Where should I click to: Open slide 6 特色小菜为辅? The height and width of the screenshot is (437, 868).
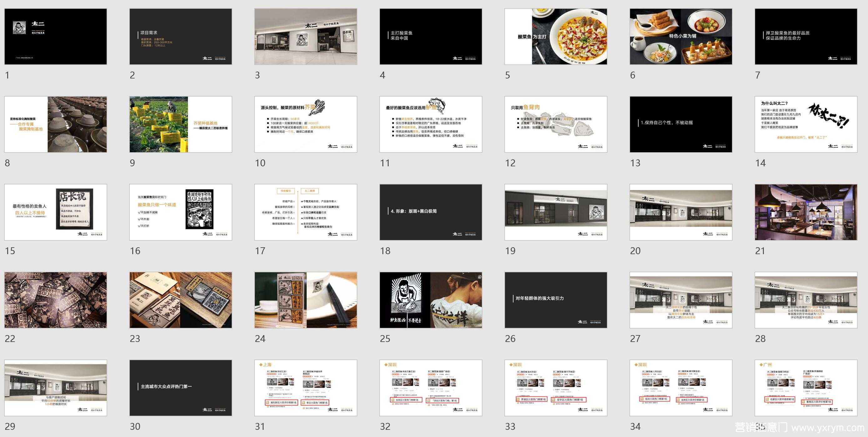[x=681, y=36]
